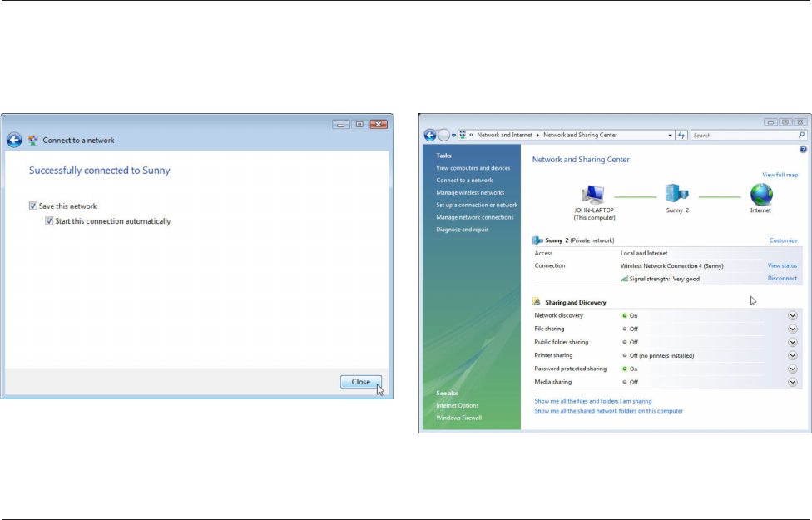812x520 pixels.
Task: Click the Close button in Connect to a network
Action: click(x=361, y=382)
